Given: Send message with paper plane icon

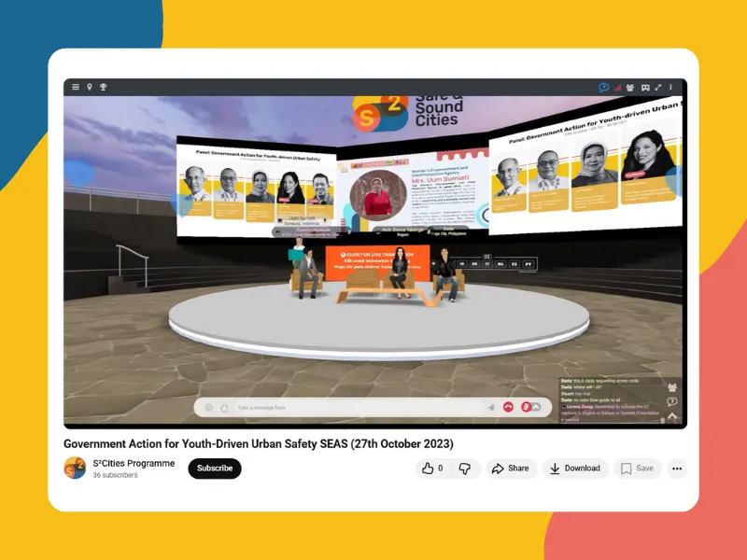Looking at the screenshot, I should point(491,408).
